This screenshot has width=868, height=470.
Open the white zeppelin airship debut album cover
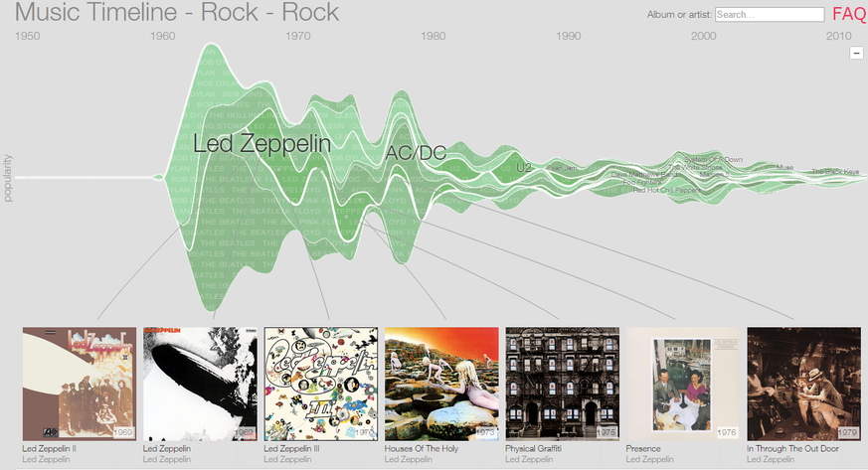pyautogui.click(x=200, y=384)
